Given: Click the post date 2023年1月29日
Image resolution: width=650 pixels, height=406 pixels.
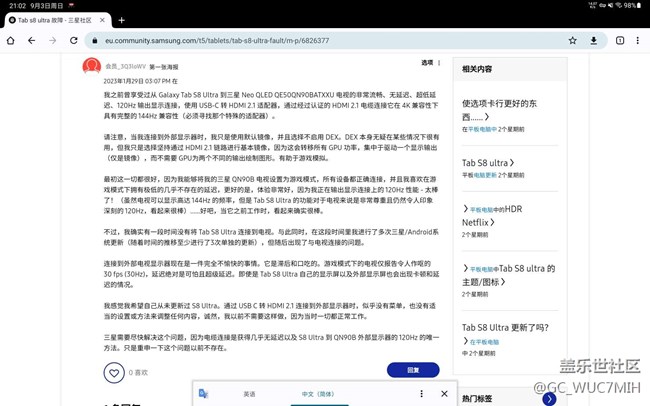Looking at the screenshot, I should tap(141, 81).
